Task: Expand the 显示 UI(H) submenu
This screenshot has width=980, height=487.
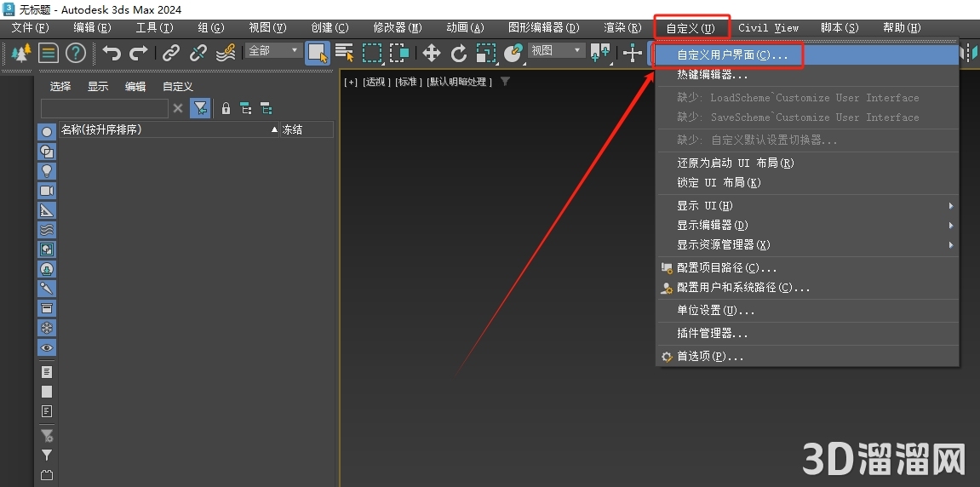Action: pyautogui.click(x=807, y=206)
